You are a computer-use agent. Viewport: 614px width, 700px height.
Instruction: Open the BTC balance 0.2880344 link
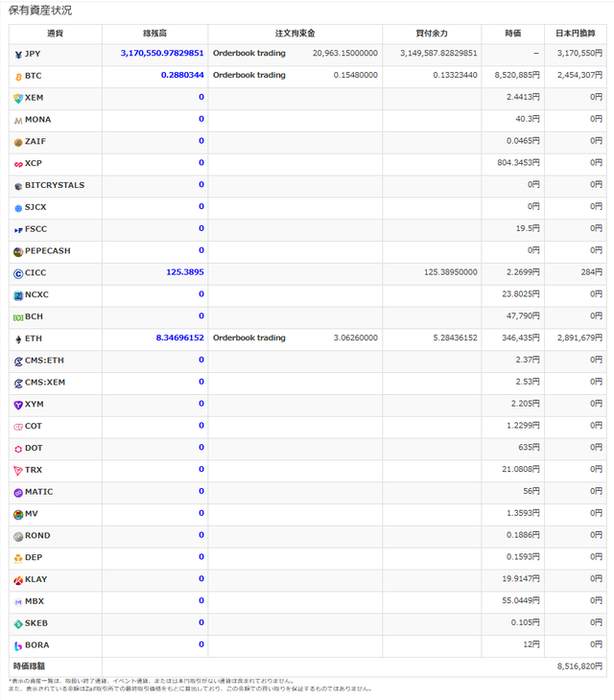[x=182, y=75]
